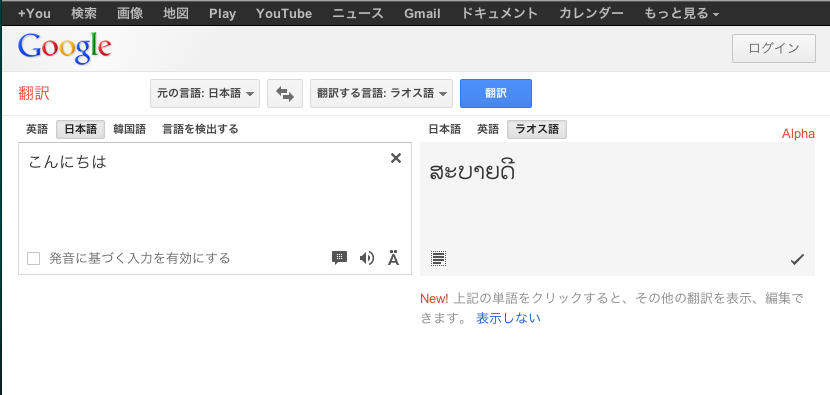Screen dimensions: 830x395
Task: Open YouTube in the top bar
Action: pyautogui.click(x=284, y=13)
